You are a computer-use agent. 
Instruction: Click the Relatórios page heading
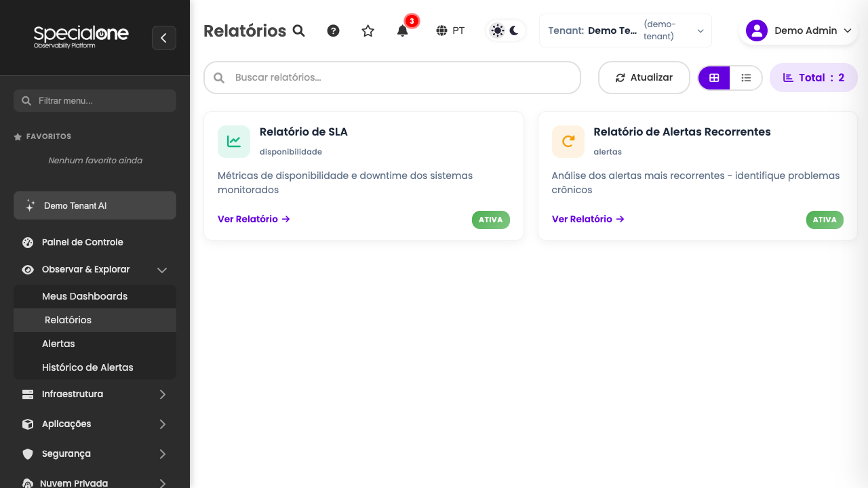(x=245, y=30)
